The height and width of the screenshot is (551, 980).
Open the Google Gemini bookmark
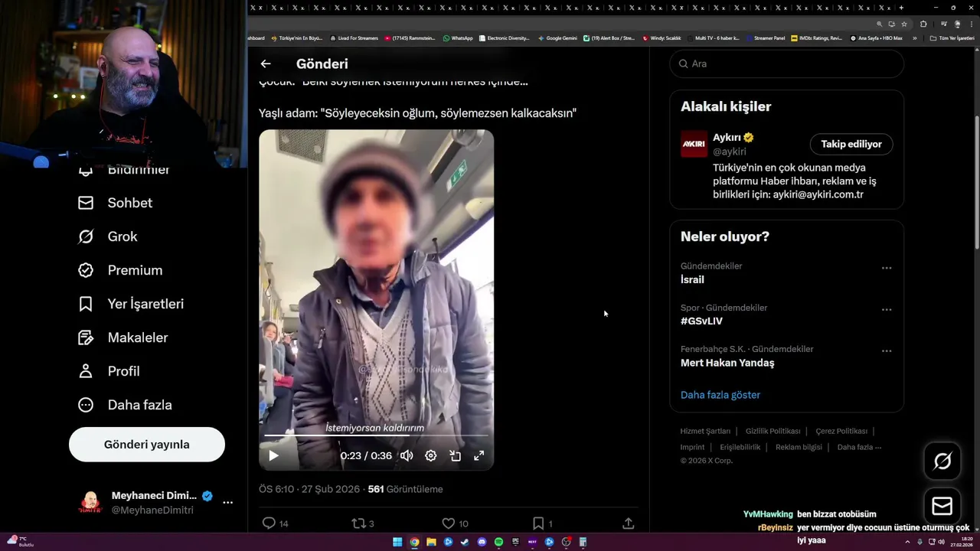pyautogui.click(x=557, y=37)
